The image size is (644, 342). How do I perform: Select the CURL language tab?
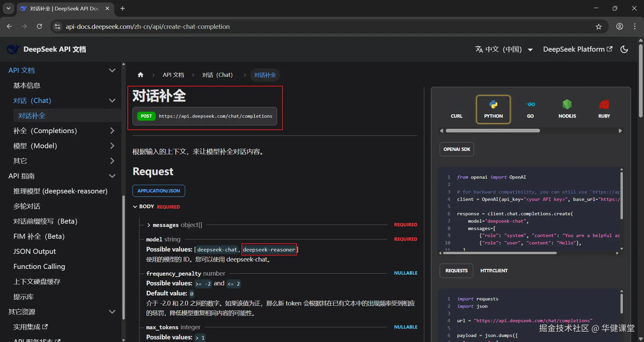point(457,110)
